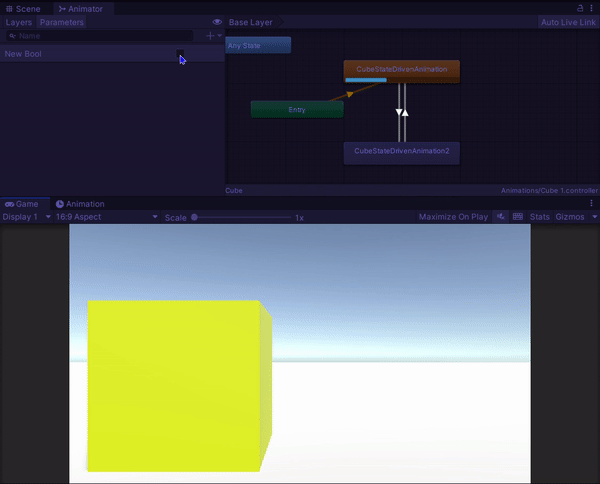Click the Animations/Cube 1.controller path label
Screen dimensions: 600x484
[x=549, y=191]
